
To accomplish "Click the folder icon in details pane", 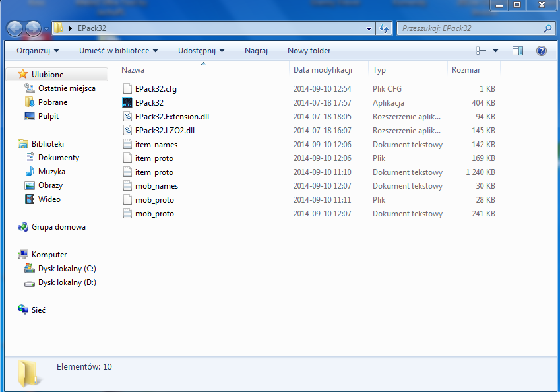I will [28, 374].
